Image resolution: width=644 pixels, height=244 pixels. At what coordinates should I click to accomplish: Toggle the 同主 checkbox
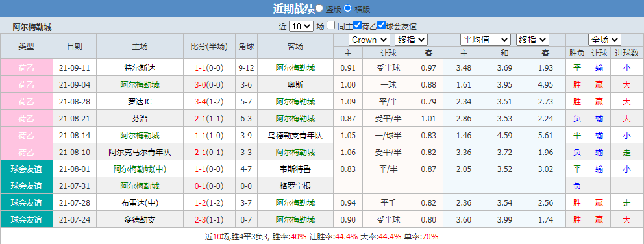pos(331,25)
